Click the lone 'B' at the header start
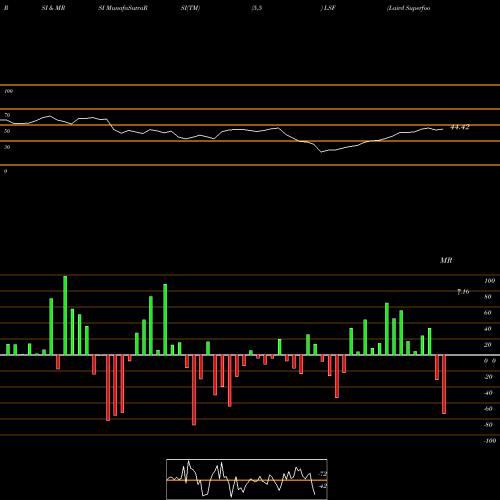This screenshot has height=500, width=500. pos(6,8)
